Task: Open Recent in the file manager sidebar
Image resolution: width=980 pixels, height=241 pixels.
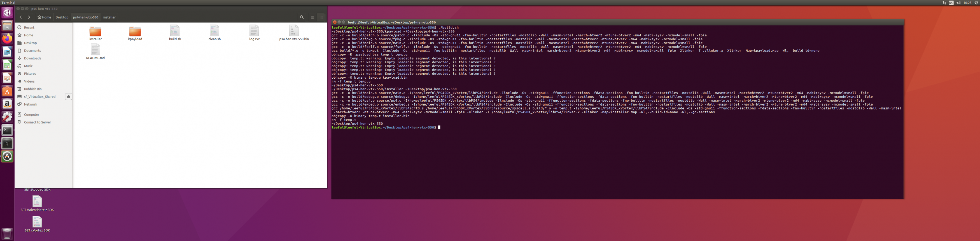Action: pos(44,27)
